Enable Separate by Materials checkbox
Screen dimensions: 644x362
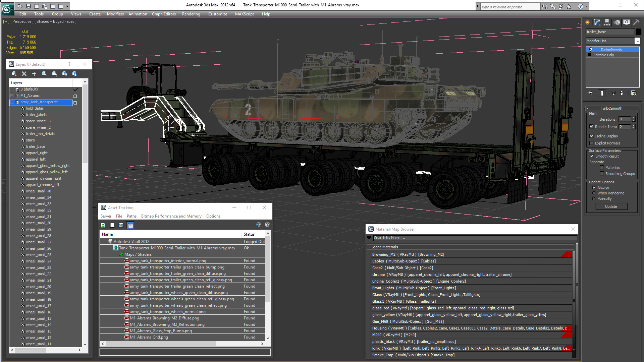(602, 168)
